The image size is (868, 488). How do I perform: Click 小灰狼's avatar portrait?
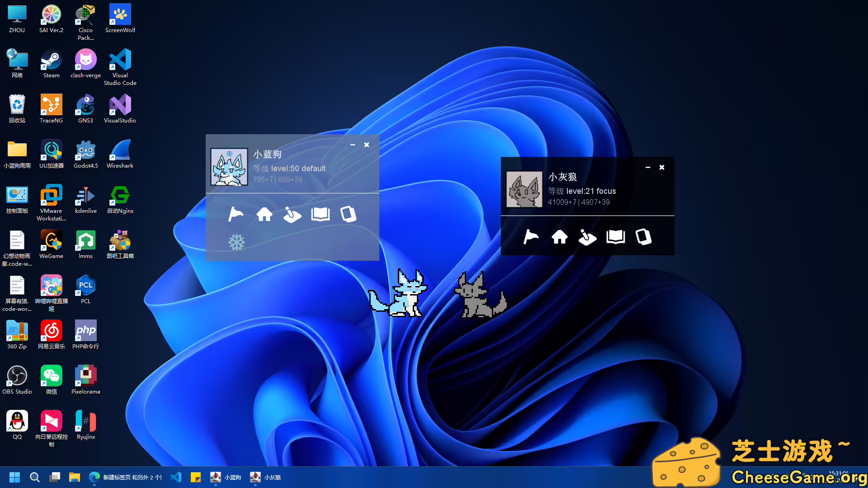524,189
